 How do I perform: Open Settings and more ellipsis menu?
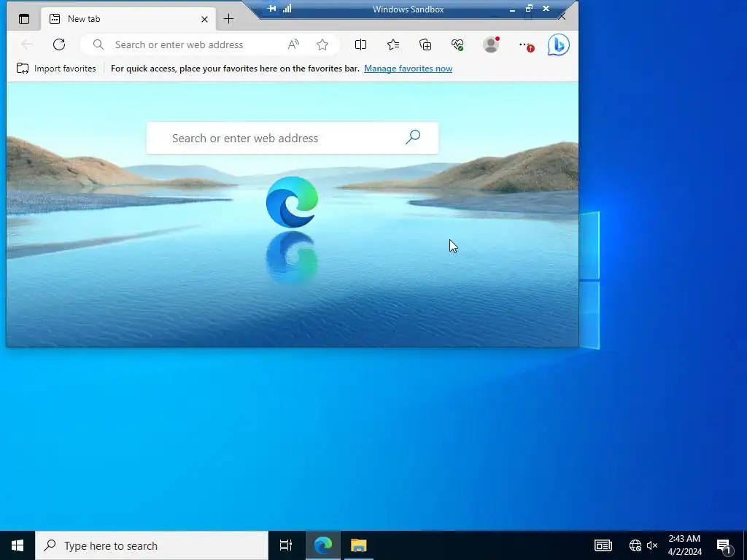(x=525, y=45)
